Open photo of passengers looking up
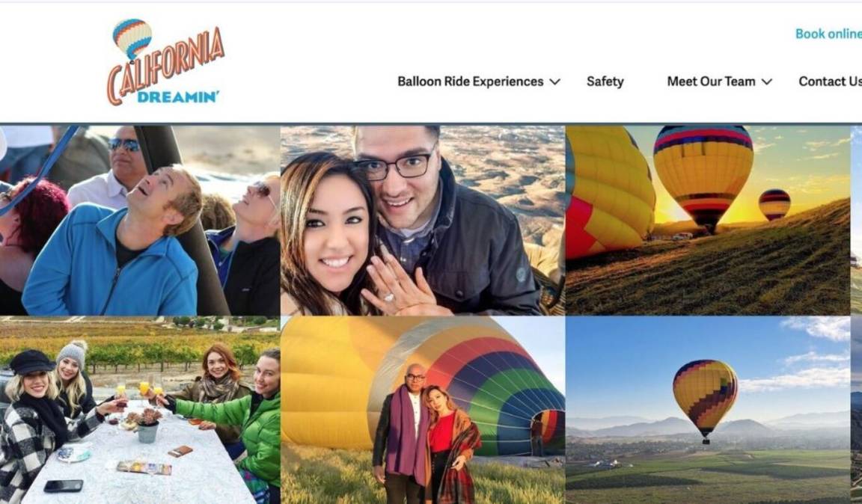Image resolution: width=862 pixels, height=504 pixels. pos(140,221)
